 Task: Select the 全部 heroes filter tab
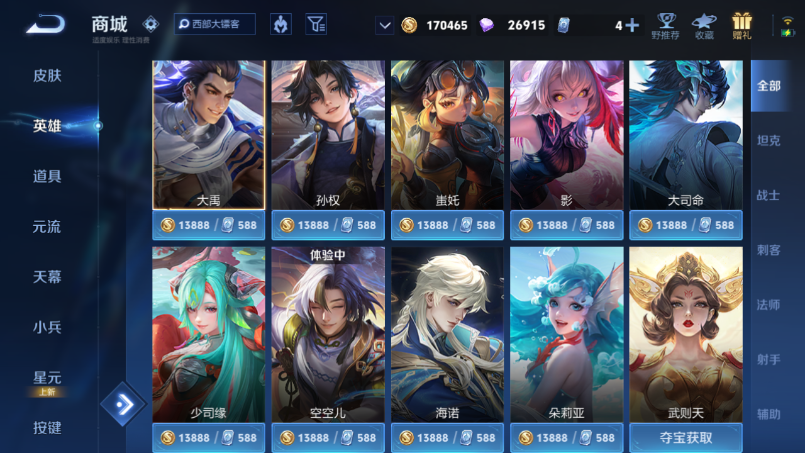tap(769, 86)
